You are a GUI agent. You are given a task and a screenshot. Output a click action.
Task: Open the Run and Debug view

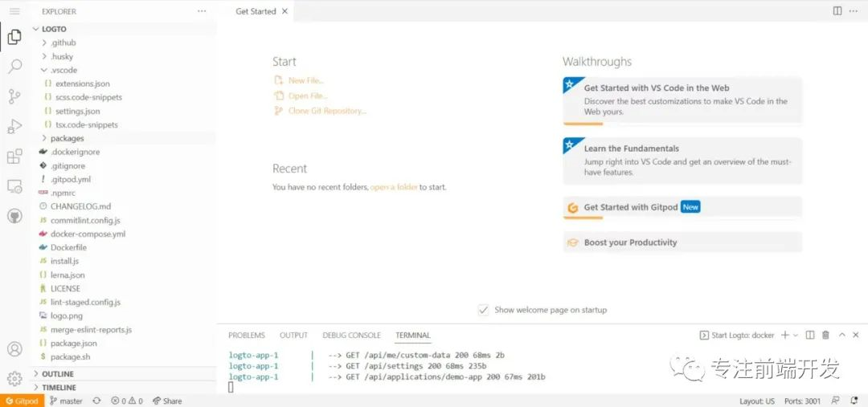coord(14,127)
